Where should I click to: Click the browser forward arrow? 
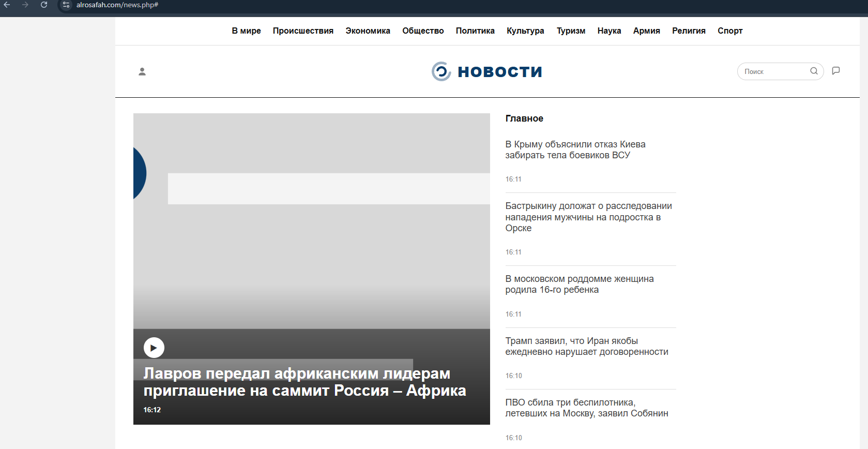(x=25, y=5)
